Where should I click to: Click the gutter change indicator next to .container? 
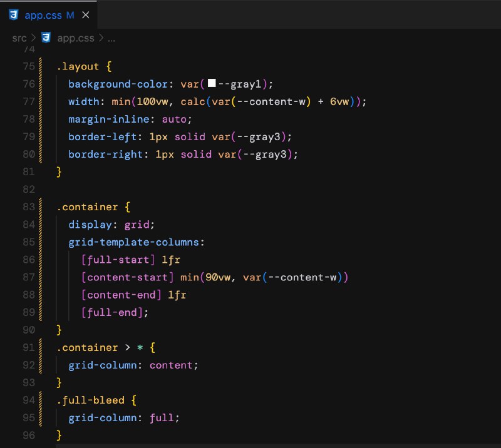[39, 206]
